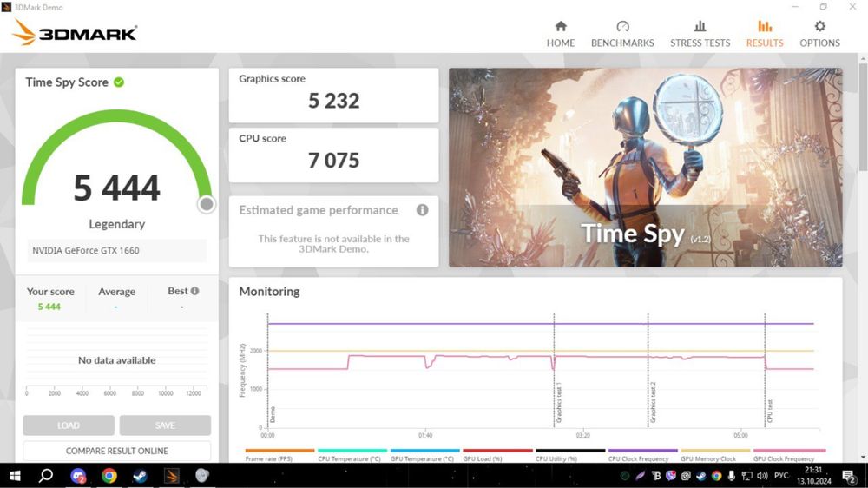Click the Legendary rating text
This screenshot has height=488, width=868.
(117, 224)
